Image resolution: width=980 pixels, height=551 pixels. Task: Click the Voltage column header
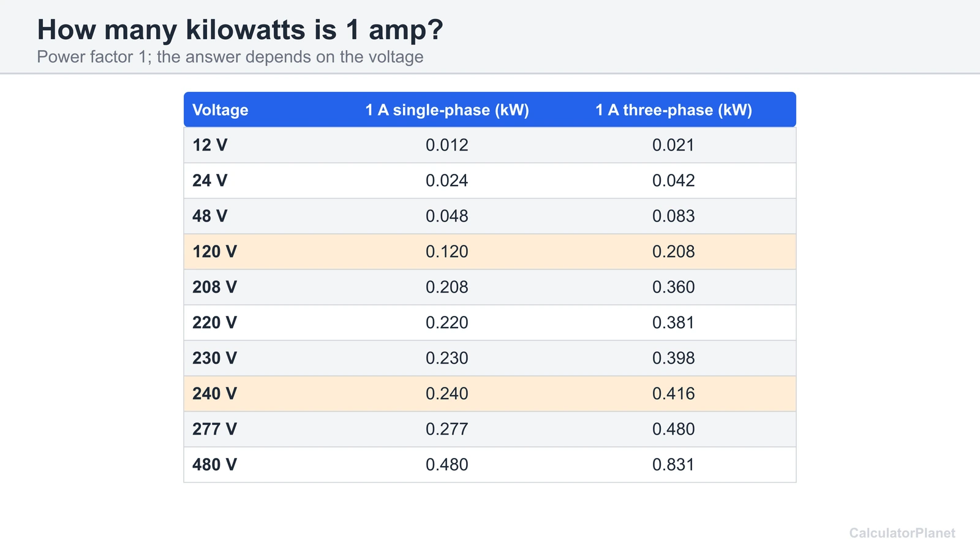point(221,110)
